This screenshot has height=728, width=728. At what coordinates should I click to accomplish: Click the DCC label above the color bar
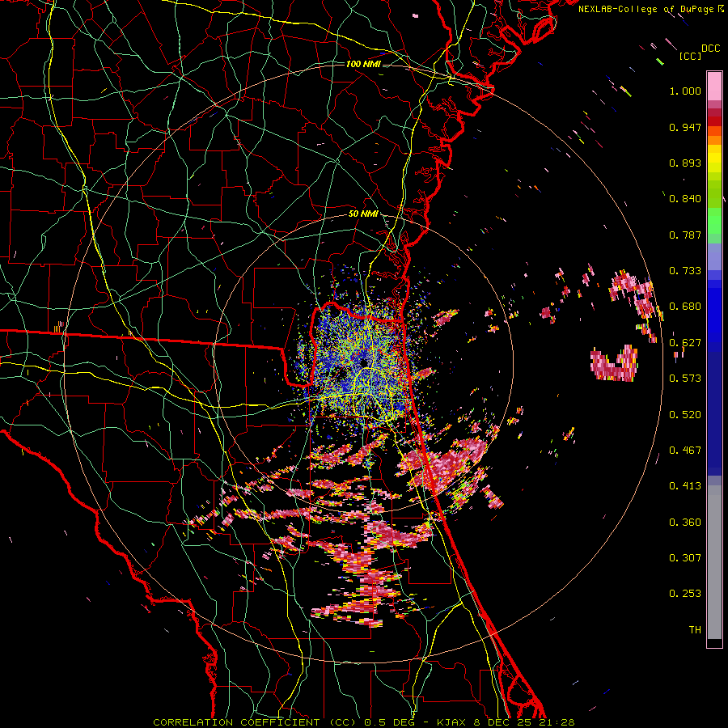tap(711, 49)
